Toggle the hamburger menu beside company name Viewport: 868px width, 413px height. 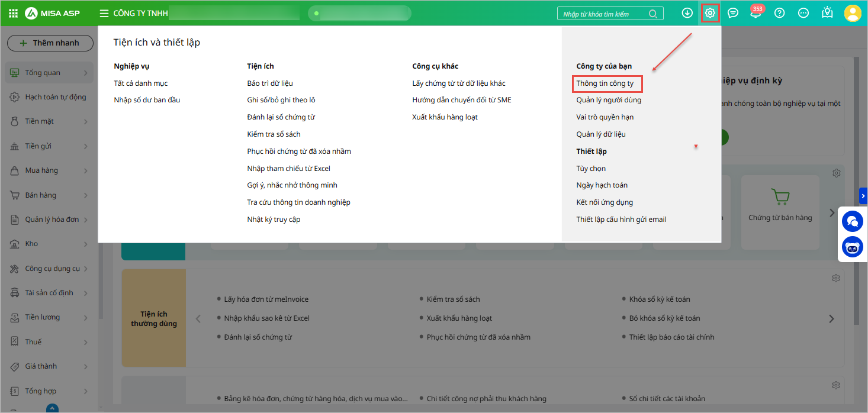[x=104, y=13]
